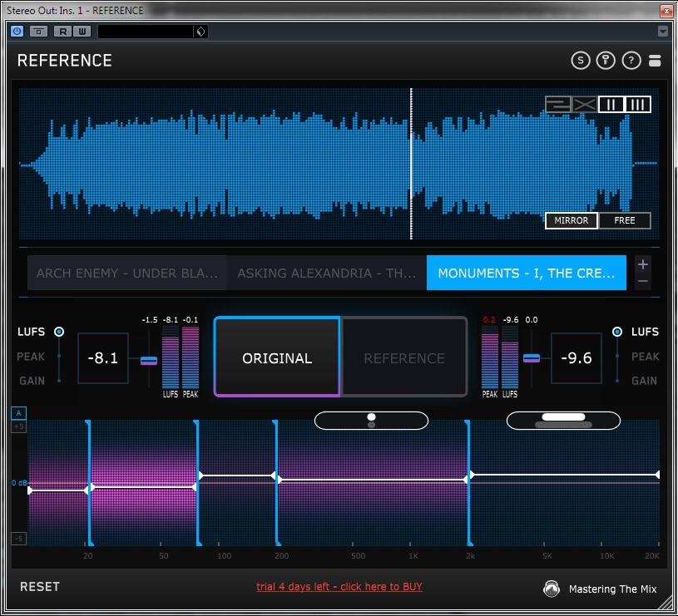
Task: Add a reference track with plus icon
Action: coord(642,264)
